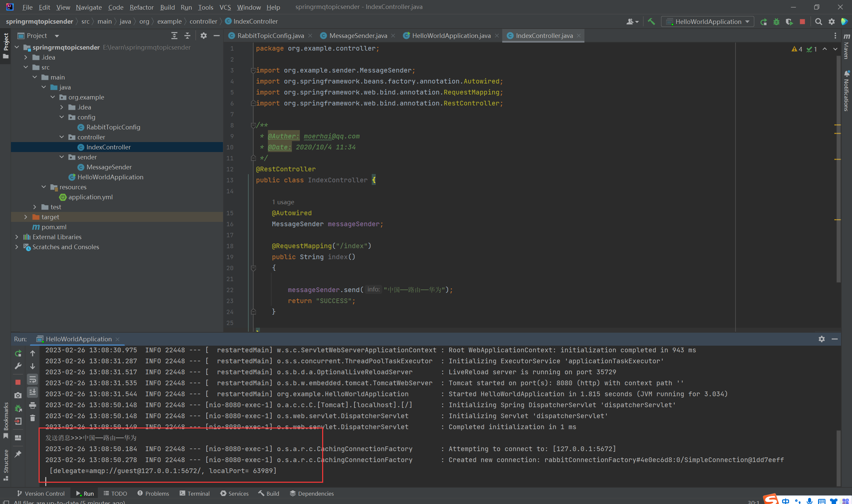Click the editor's vertical scrollbar
852x504 pixels.
tap(838, 170)
